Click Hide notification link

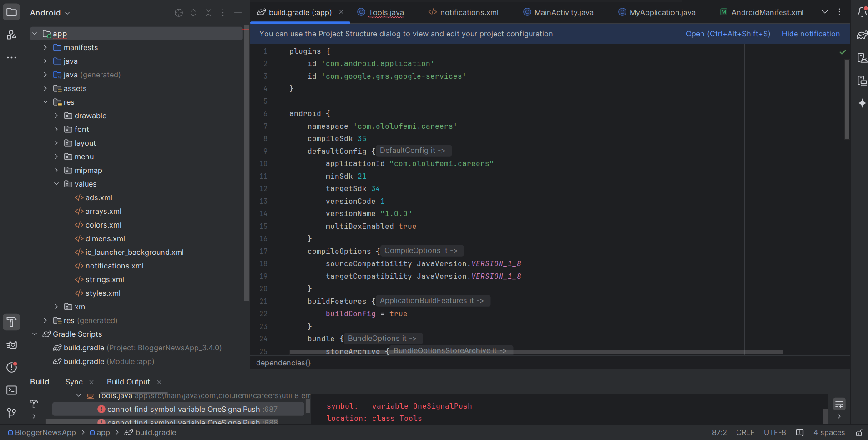tap(811, 34)
